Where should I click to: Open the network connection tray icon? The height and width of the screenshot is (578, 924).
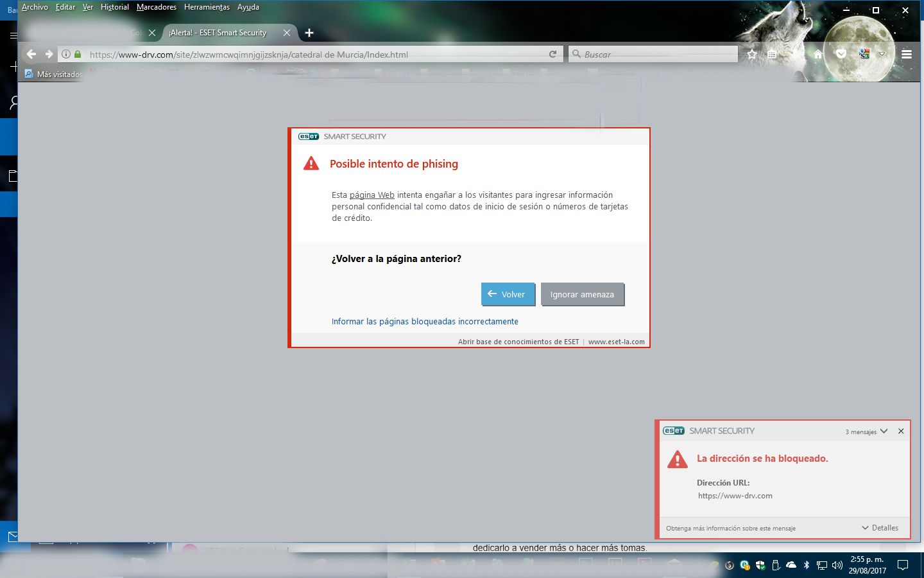[822, 565]
